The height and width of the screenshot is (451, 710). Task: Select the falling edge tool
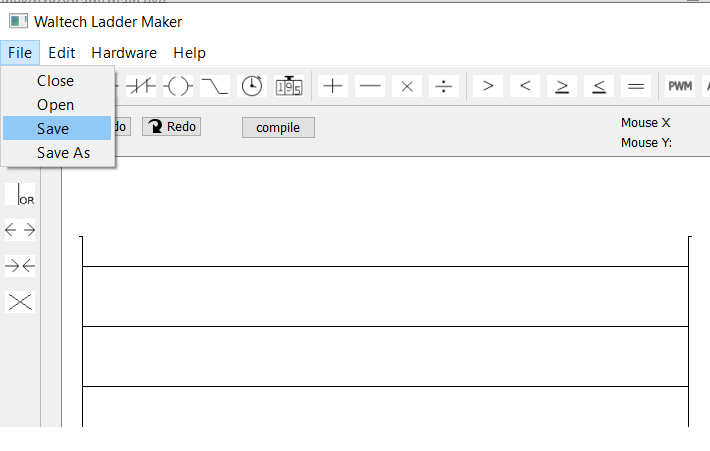pos(215,86)
